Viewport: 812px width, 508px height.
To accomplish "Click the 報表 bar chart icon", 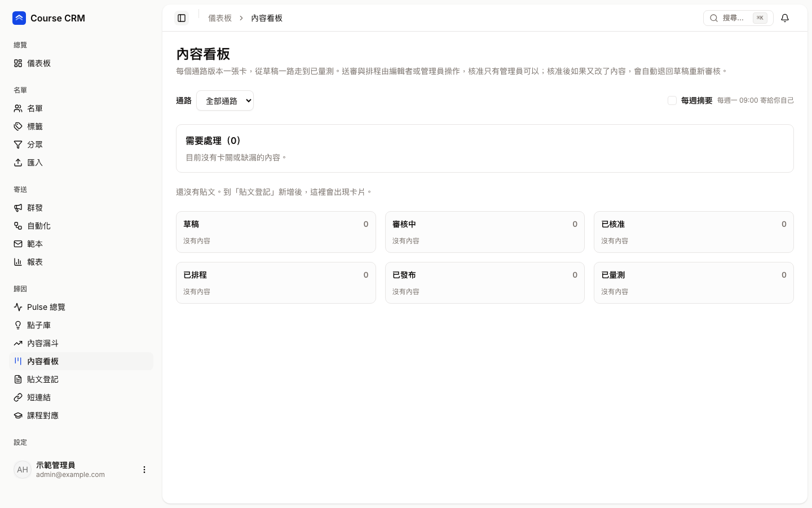I will [18, 262].
